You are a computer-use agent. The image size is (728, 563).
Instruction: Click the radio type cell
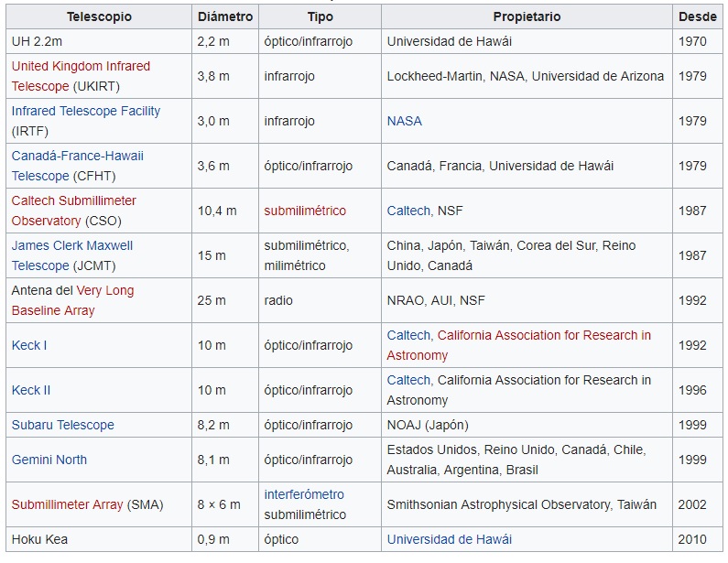320,300
